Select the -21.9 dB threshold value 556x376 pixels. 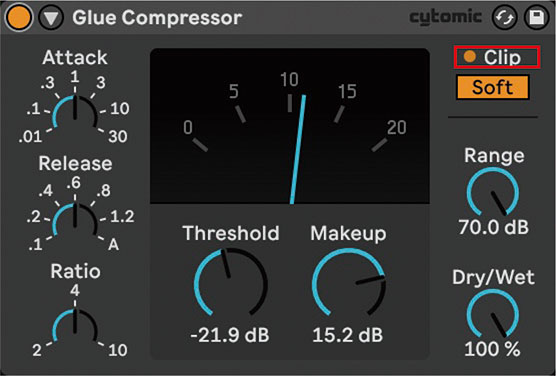tap(230, 336)
